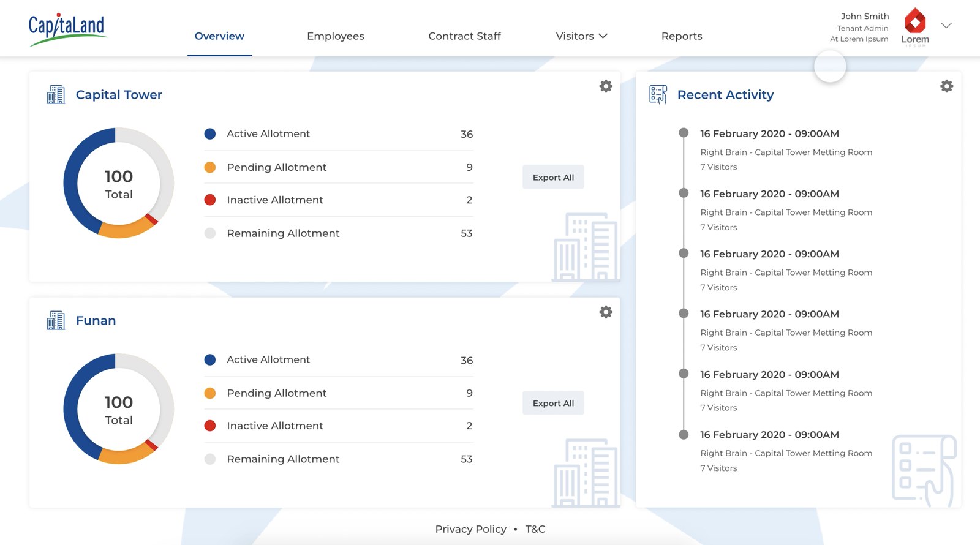Screen dimensions: 980x545
Task: Click Tenant Admin role text
Action: coord(862,28)
